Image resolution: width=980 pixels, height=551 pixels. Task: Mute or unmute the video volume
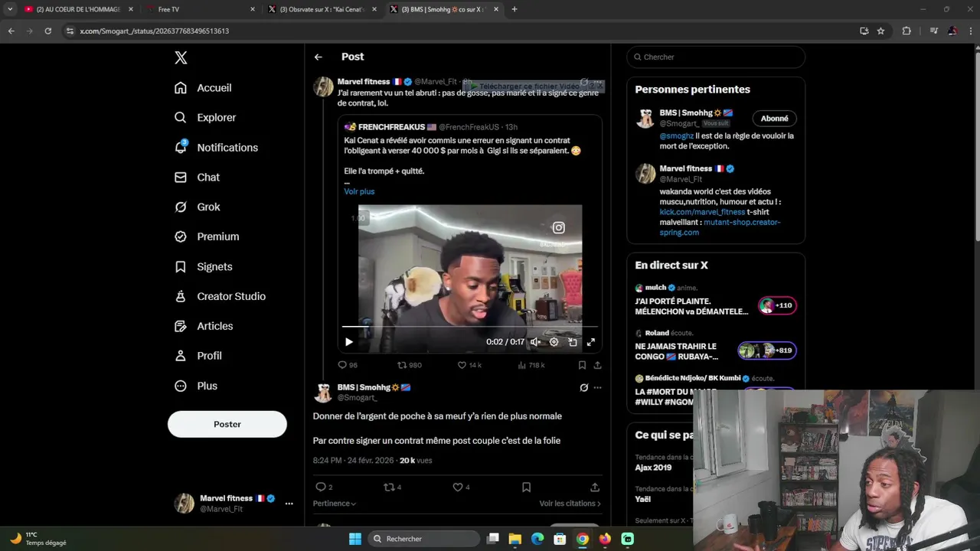(535, 342)
